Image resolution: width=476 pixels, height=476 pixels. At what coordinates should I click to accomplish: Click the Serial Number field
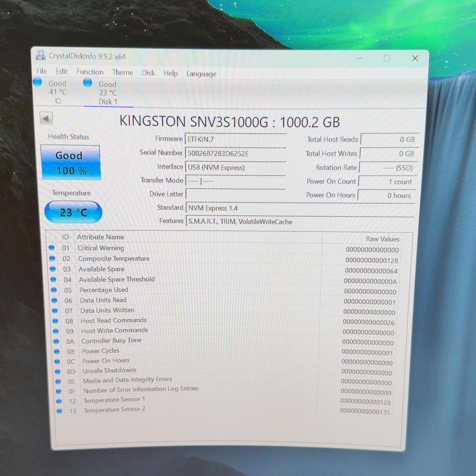[x=236, y=154]
